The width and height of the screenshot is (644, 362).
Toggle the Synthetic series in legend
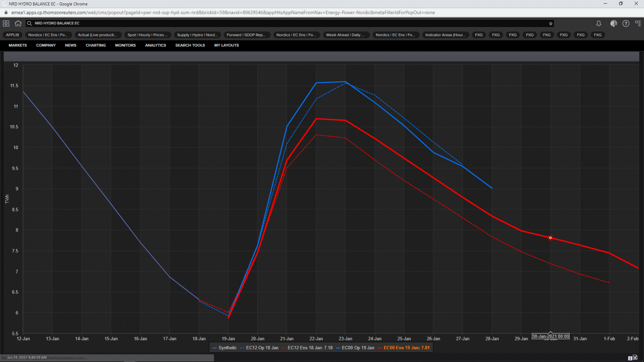pos(224,348)
